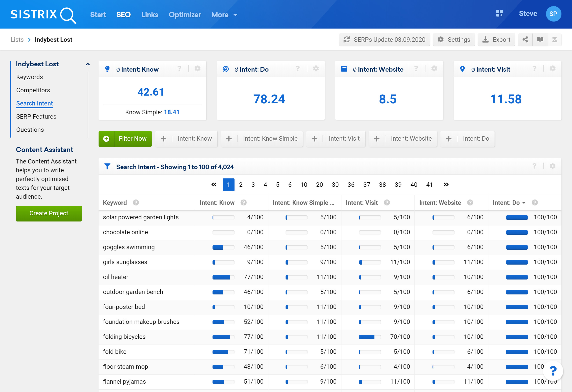Click Intent: Know bar for oil heater

(223, 277)
